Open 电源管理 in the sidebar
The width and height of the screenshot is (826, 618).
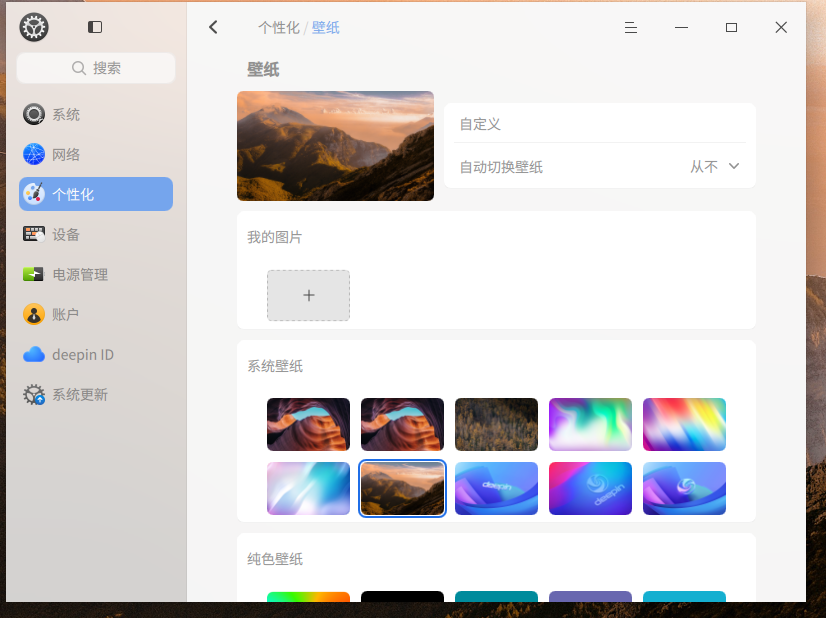point(96,274)
